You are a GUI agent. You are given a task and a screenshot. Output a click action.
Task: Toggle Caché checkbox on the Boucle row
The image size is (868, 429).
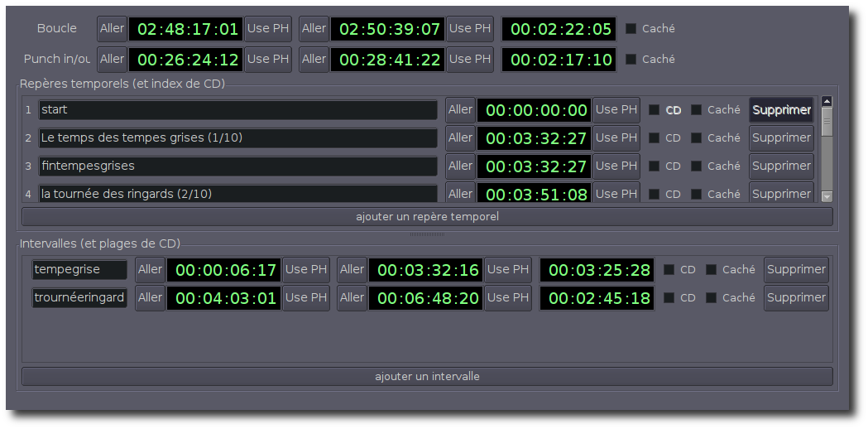click(631, 29)
